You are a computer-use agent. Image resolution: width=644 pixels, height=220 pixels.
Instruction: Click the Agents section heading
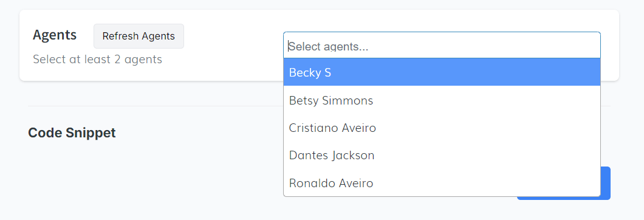(x=55, y=35)
